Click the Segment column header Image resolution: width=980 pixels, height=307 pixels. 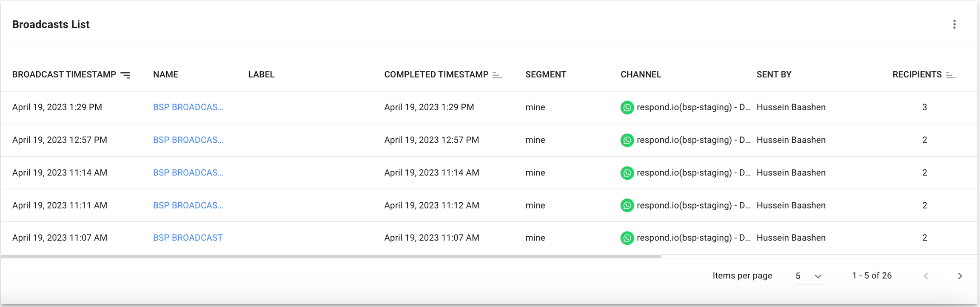545,75
